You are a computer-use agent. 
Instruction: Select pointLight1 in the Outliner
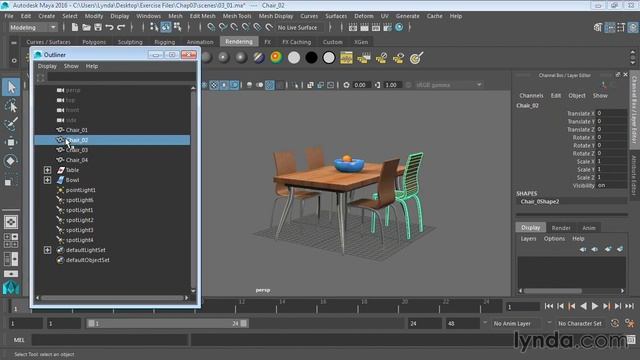pos(80,190)
